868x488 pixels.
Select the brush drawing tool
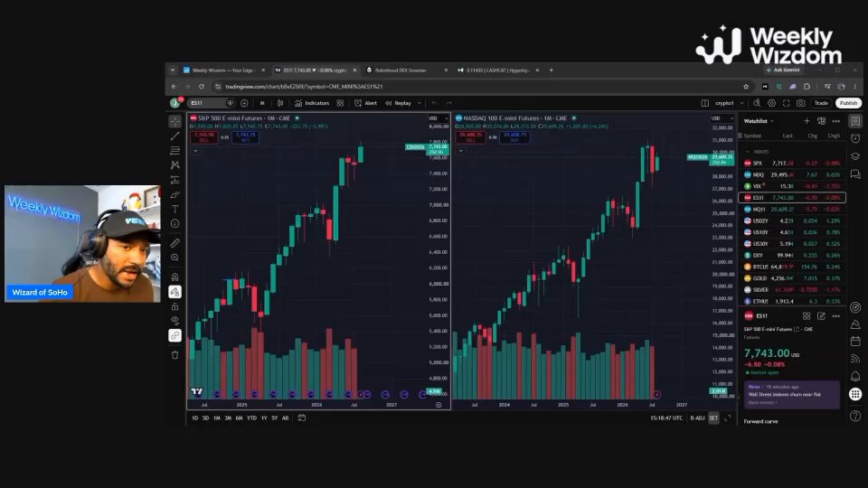(175, 194)
